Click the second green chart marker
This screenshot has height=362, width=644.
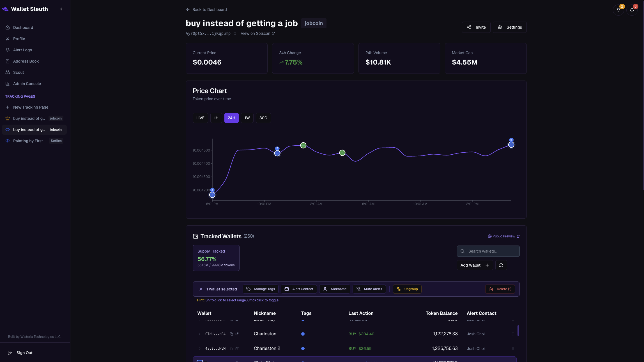coord(342,153)
